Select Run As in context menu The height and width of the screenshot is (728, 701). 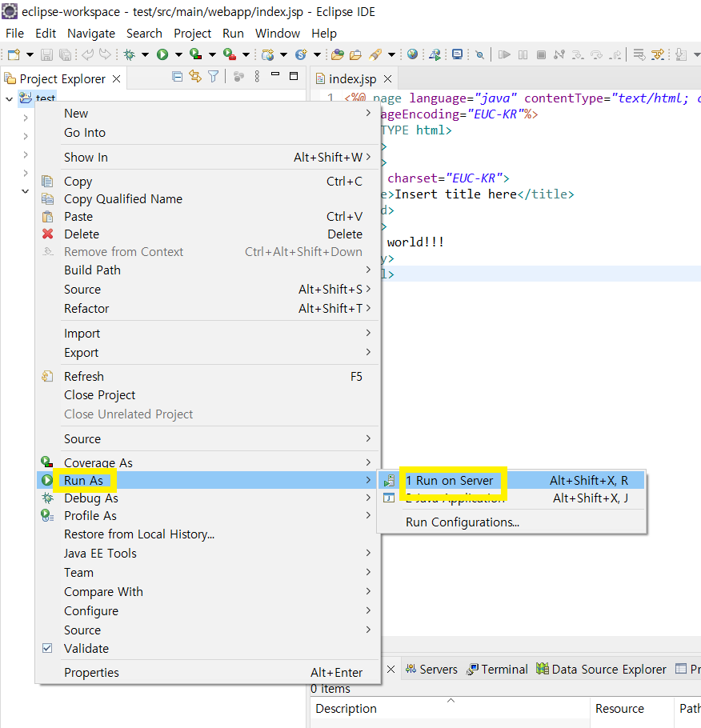click(208, 480)
